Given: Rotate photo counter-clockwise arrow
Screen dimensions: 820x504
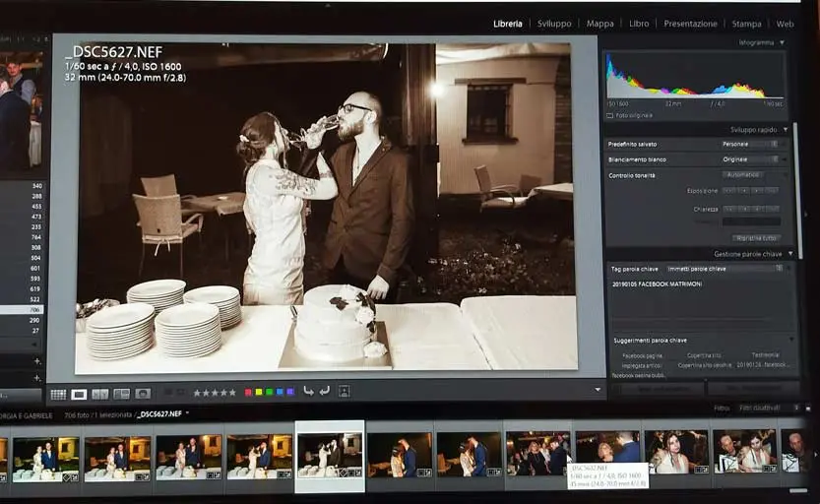Looking at the screenshot, I should click(x=309, y=391).
